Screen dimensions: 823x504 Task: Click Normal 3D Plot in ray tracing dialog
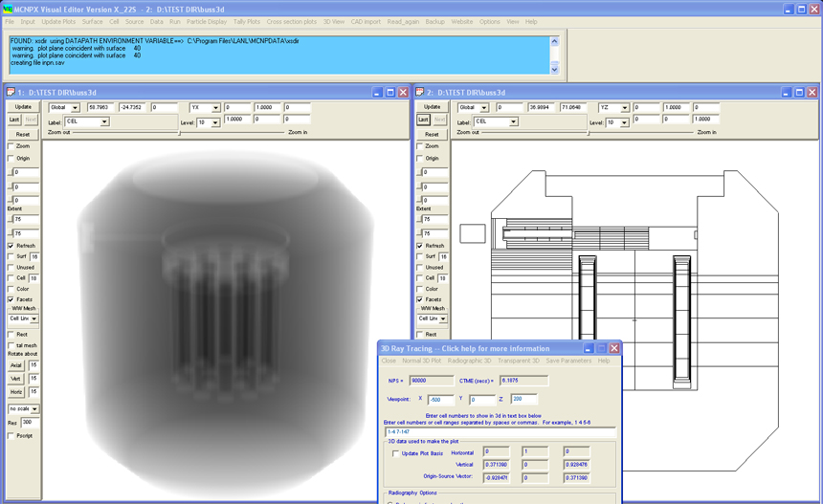tap(421, 361)
